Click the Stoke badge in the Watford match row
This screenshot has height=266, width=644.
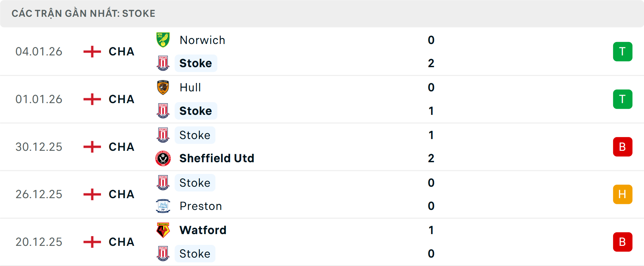[x=163, y=254]
